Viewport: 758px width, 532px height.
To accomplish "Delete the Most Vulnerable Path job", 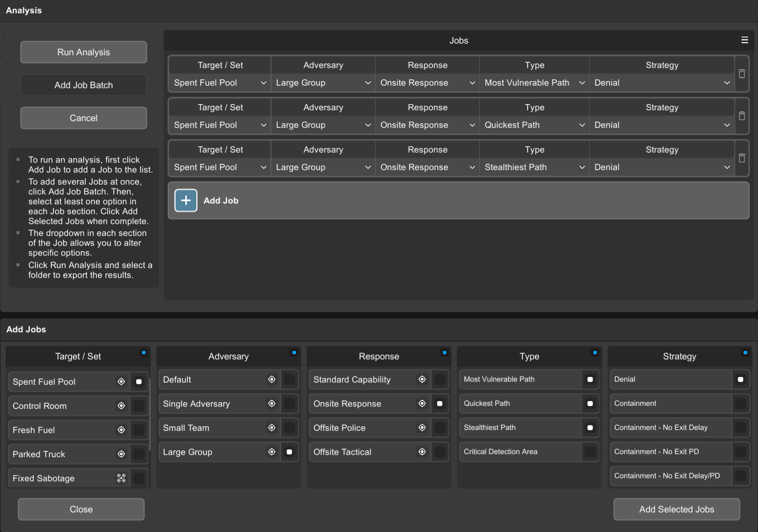I will click(742, 74).
